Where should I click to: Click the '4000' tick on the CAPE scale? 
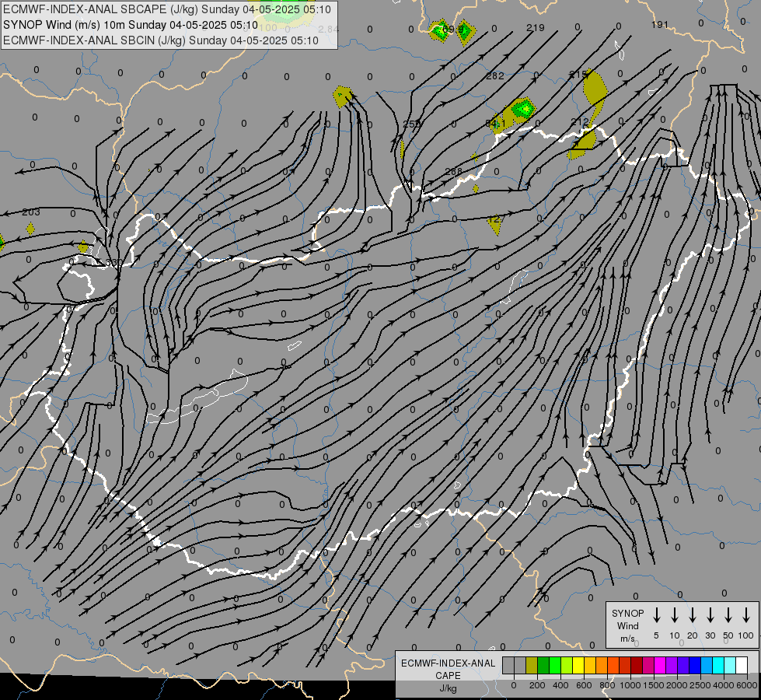pyautogui.click(x=724, y=685)
